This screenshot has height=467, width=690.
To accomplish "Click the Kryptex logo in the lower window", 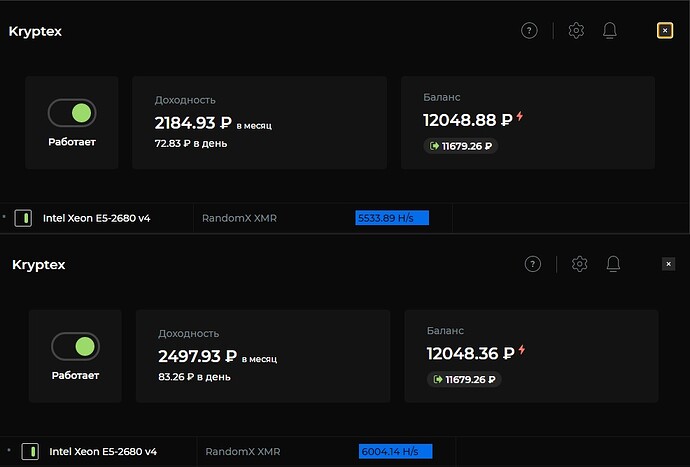I will click(x=39, y=265).
